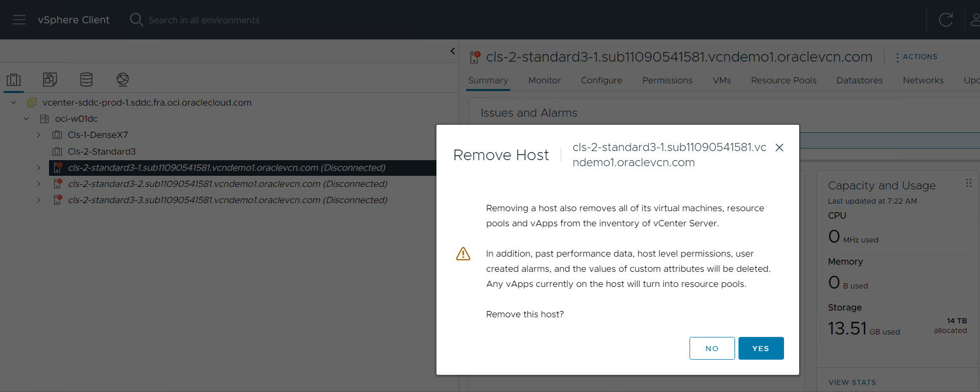Screen dimensions: 980x392
Task: Open the Datastores tab
Action: (860, 80)
